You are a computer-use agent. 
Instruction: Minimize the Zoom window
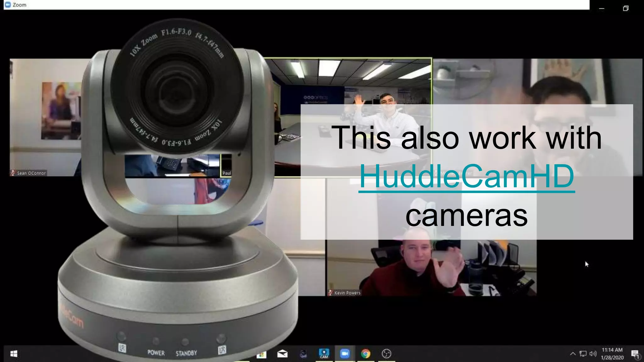pos(602,8)
